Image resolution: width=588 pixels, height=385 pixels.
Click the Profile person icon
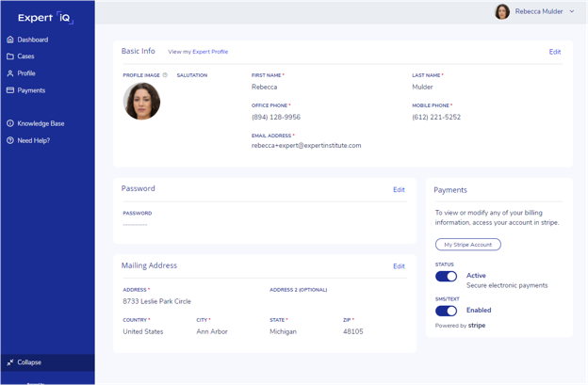click(x=10, y=73)
